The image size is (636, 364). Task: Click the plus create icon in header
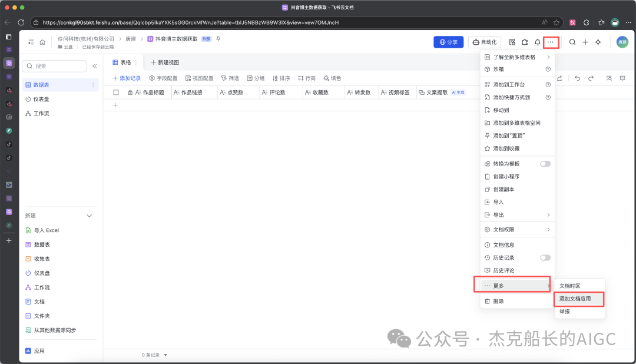(x=585, y=42)
